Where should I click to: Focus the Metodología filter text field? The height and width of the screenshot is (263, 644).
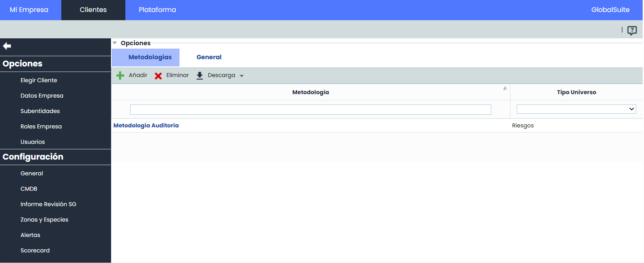click(x=310, y=110)
